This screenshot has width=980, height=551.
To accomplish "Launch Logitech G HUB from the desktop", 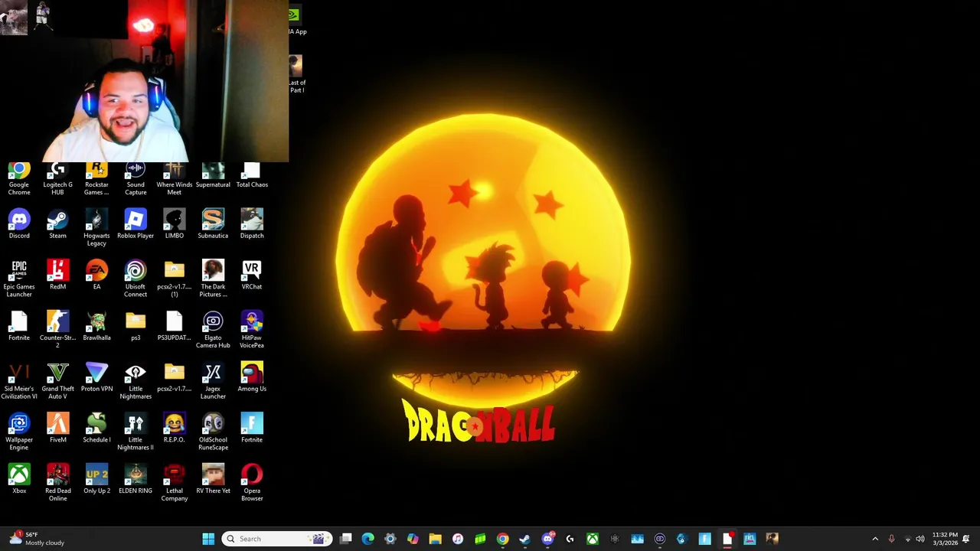I will point(57,178).
